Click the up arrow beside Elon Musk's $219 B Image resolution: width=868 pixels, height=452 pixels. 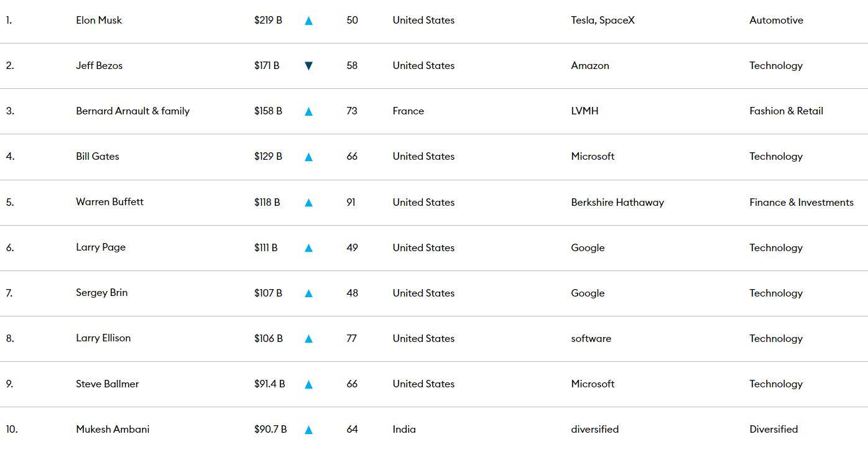point(308,21)
